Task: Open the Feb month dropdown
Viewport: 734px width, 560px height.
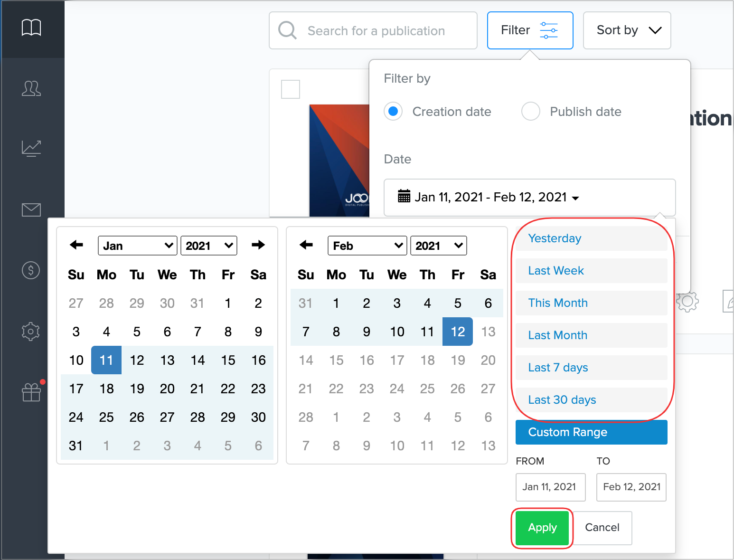Action: (367, 246)
